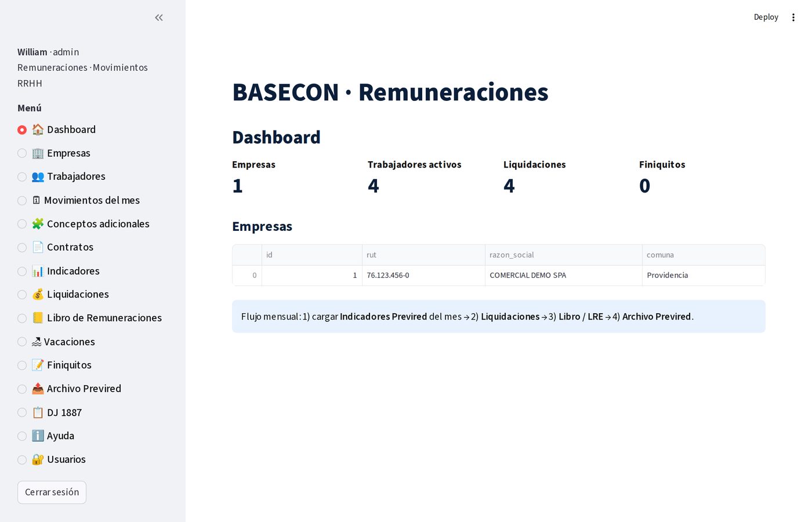Screen dimensions: 812x522
Task: Click the id column header
Action: click(312, 255)
